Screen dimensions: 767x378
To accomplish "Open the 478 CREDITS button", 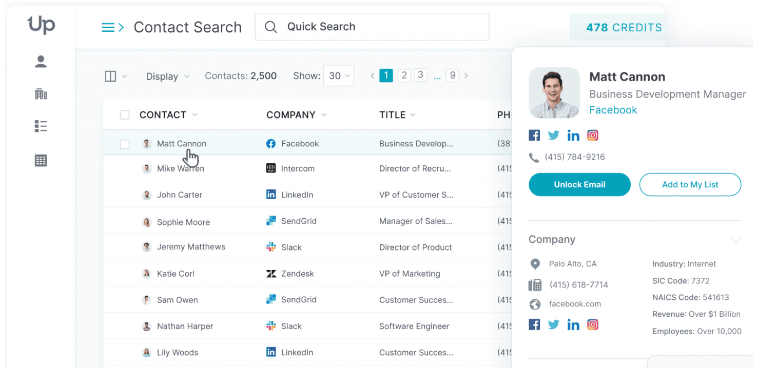I will click(617, 27).
